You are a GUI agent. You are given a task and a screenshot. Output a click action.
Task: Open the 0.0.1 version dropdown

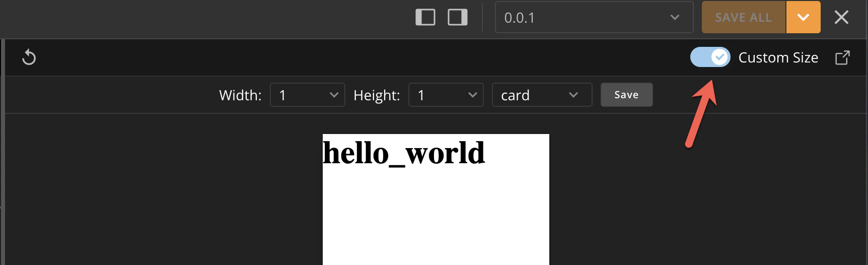point(594,18)
